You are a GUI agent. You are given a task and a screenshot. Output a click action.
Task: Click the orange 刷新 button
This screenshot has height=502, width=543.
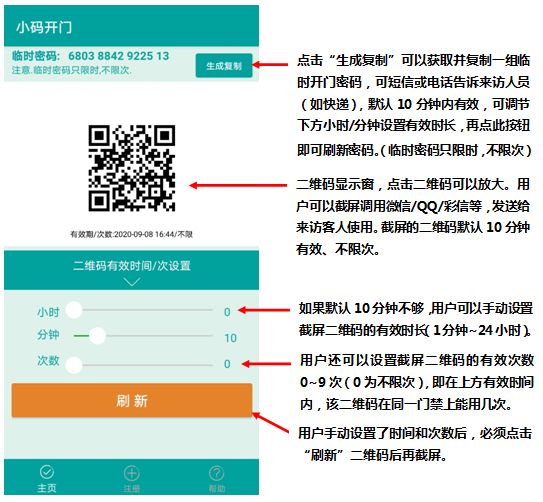click(132, 400)
